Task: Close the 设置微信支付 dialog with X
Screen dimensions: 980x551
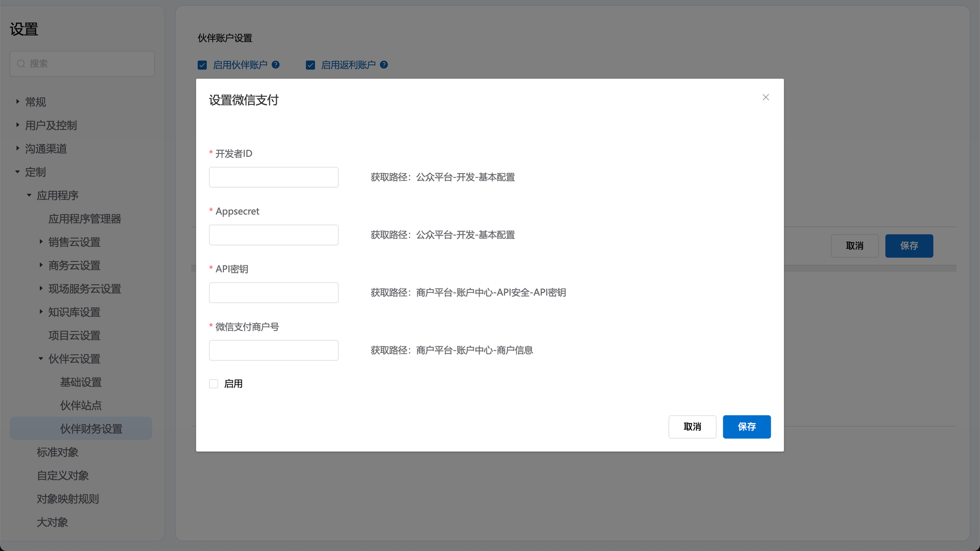Action: coord(765,97)
